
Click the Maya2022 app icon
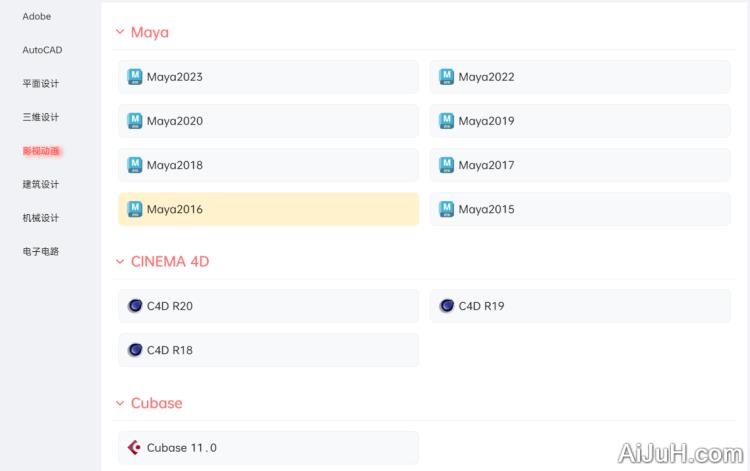pos(447,76)
